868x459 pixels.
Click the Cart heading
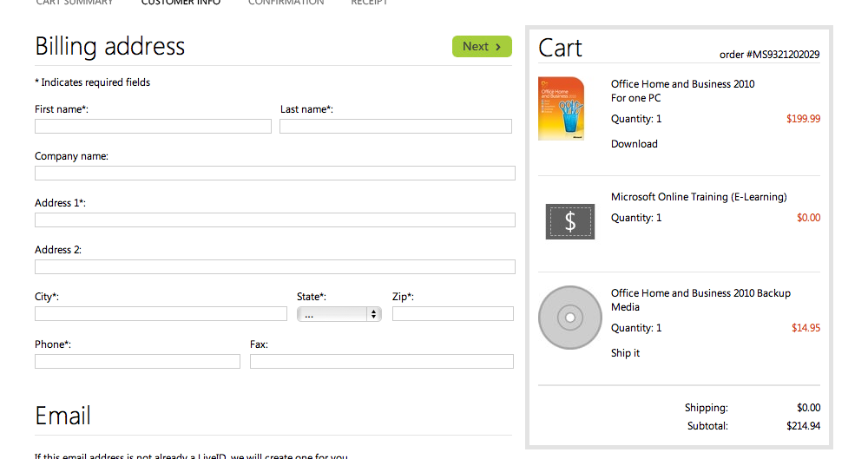pos(560,49)
